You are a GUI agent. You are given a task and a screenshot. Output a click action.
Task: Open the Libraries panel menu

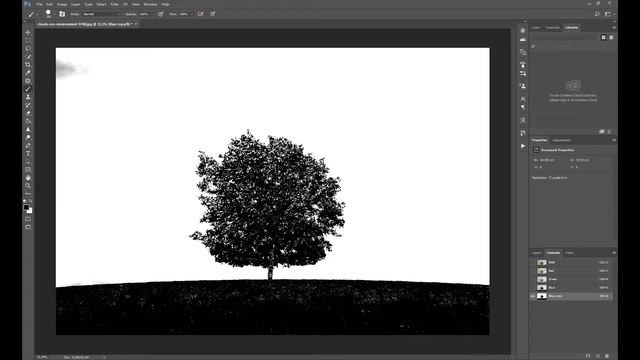[613, 27]
